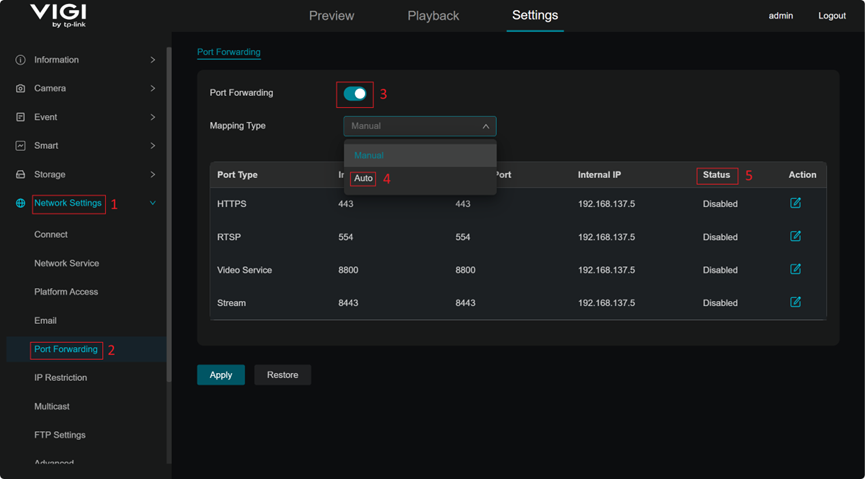Click the Smart sidebar icon
This screenshot has height=479, width=865.
(20, 146)
